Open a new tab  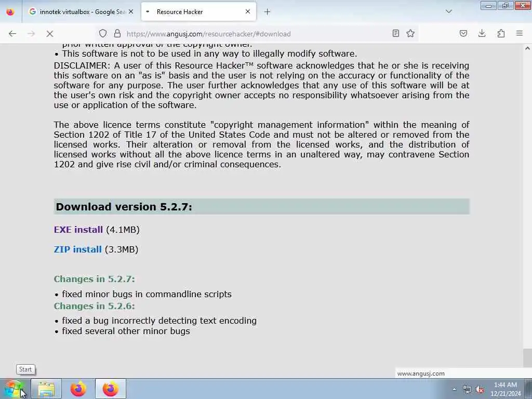(268, 12)
